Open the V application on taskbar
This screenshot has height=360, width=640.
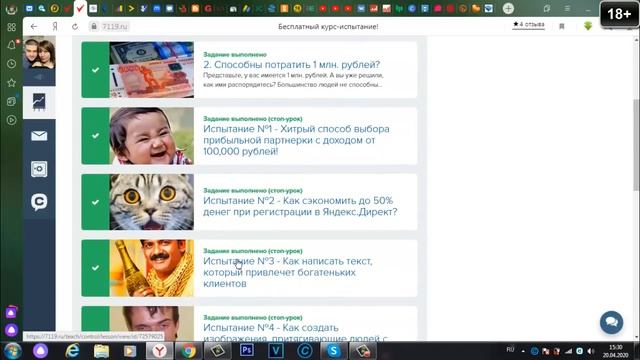click(x=276, y=351)
